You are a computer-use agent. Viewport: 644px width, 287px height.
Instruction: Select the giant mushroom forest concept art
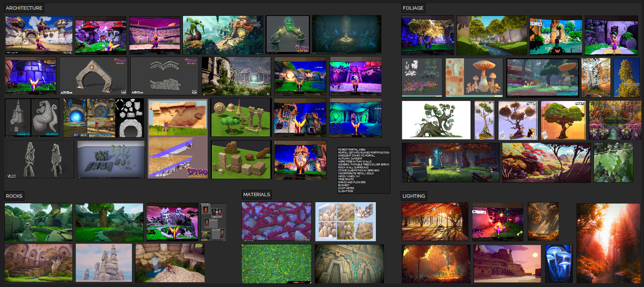pyautogui.click(x=542, y=77)
